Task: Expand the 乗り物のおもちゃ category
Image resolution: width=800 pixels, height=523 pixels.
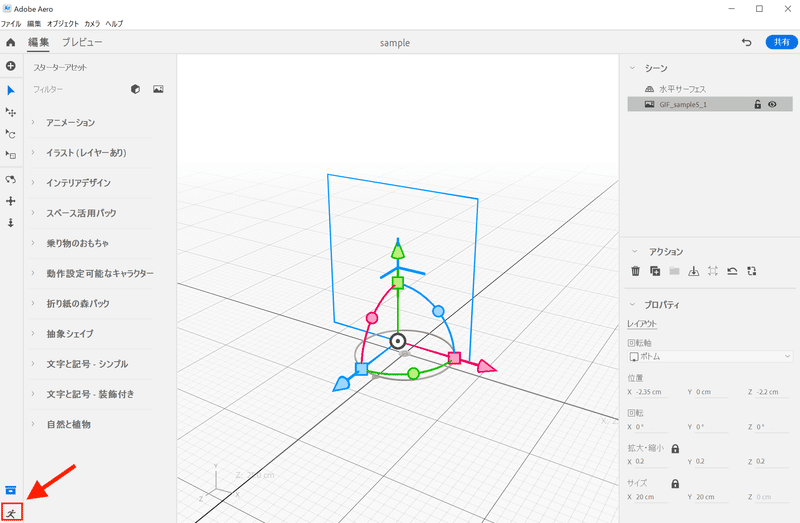Action: 34,243
